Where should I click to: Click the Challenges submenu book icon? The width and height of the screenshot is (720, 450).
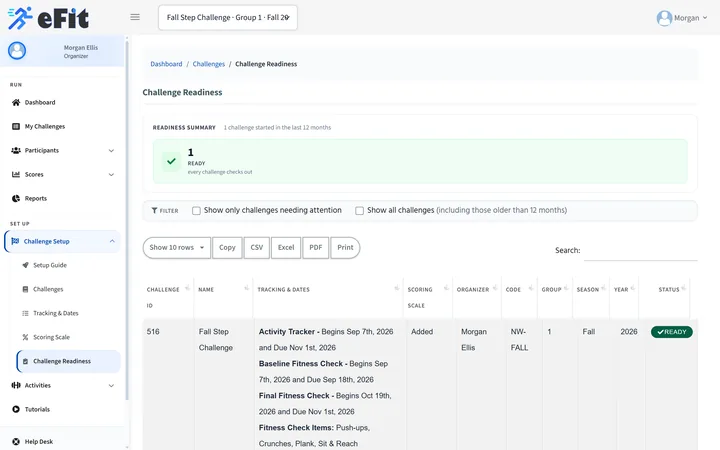[25, 289]
